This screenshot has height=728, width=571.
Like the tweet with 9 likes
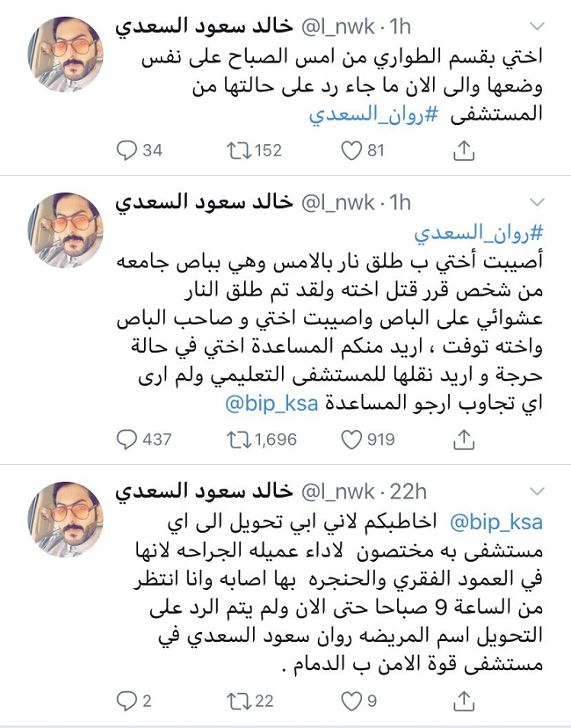(351, 701)
